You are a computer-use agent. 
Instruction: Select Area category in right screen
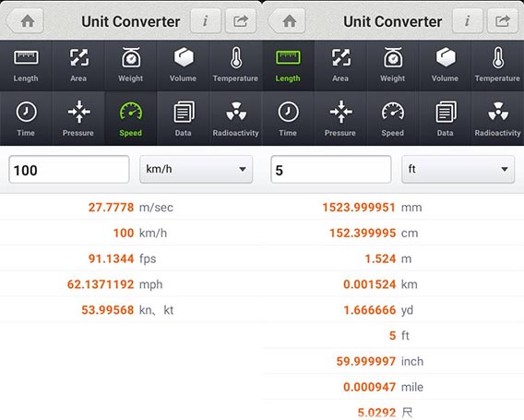pyautogui.click(x=340, y=66)
